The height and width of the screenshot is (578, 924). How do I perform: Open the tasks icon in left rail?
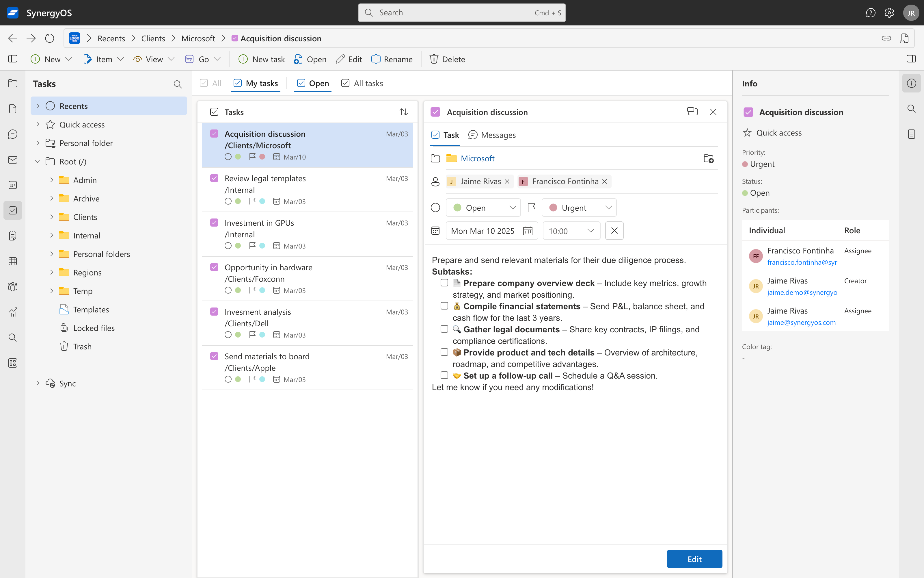pyautogui.click(x=13, y=211)
